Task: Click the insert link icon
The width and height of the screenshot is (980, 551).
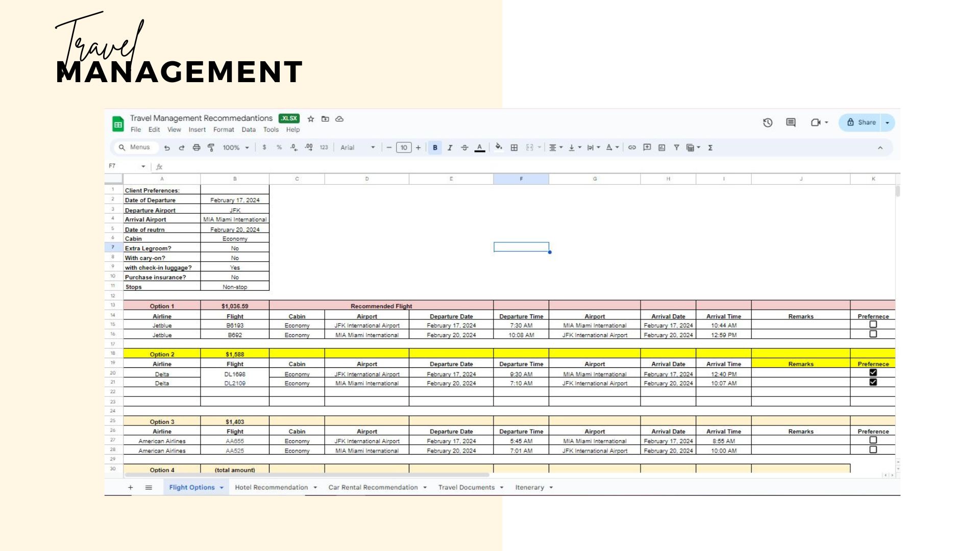Action: [632, 147]
